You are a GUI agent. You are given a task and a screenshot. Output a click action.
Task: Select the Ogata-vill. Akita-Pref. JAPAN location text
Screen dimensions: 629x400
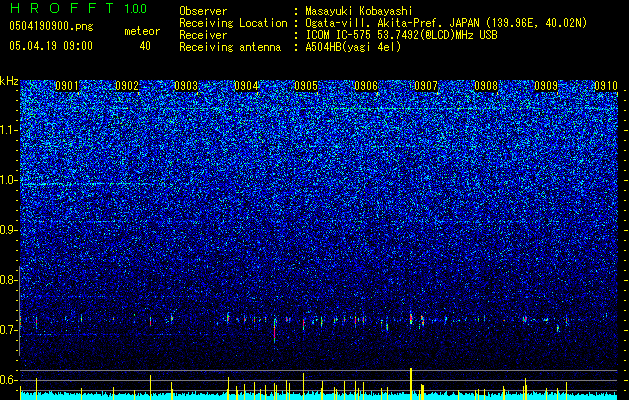tap(392, 23)
